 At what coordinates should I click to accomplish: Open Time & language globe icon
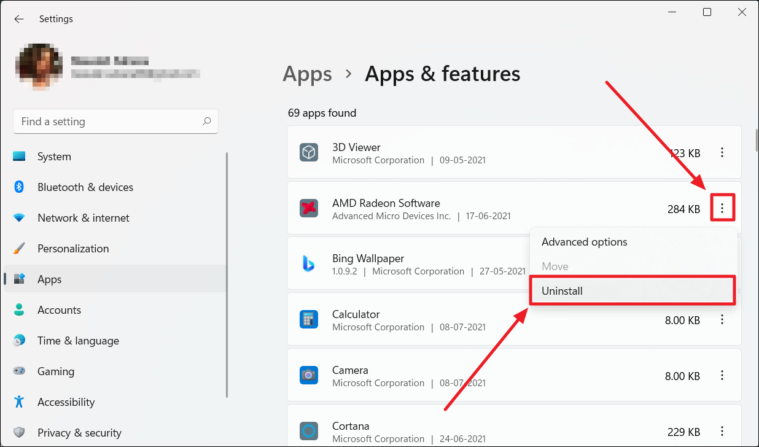(x=19, y=340)
